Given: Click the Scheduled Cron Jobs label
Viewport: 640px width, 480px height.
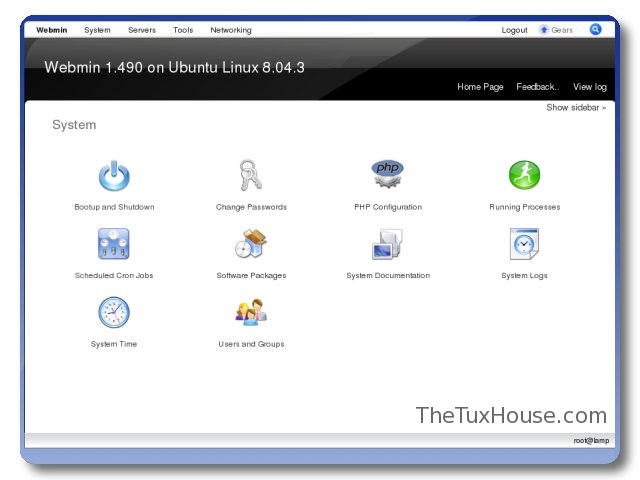Looking at the screenshot, I should point(114,276).
